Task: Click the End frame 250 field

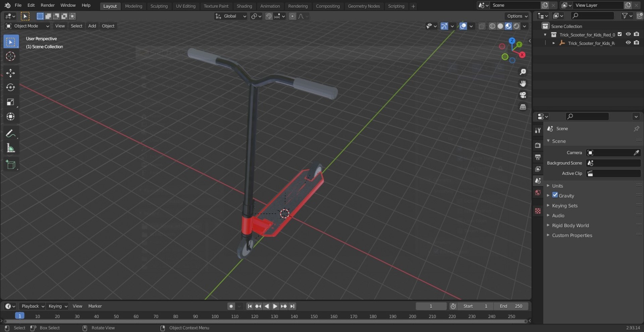Action: [x=511, y=306]
